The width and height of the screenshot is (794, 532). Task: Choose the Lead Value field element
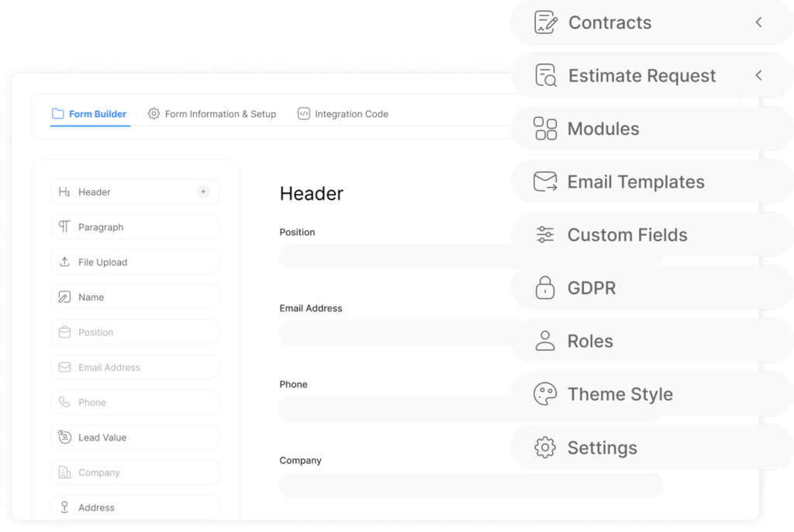coord(135,437)
